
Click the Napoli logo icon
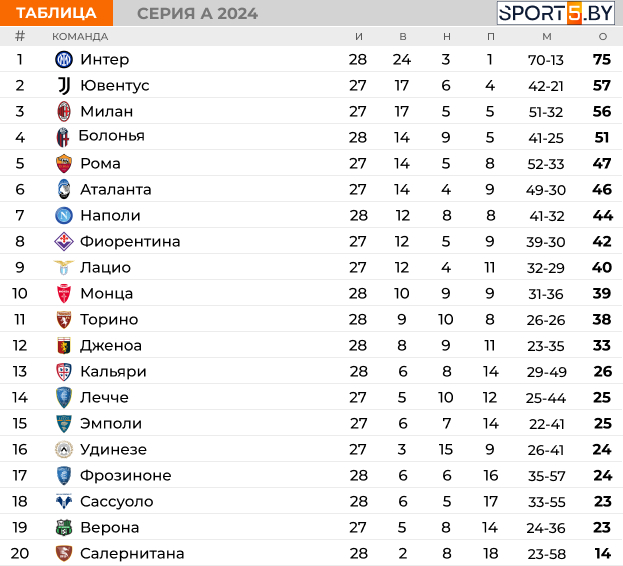point(64,216)
